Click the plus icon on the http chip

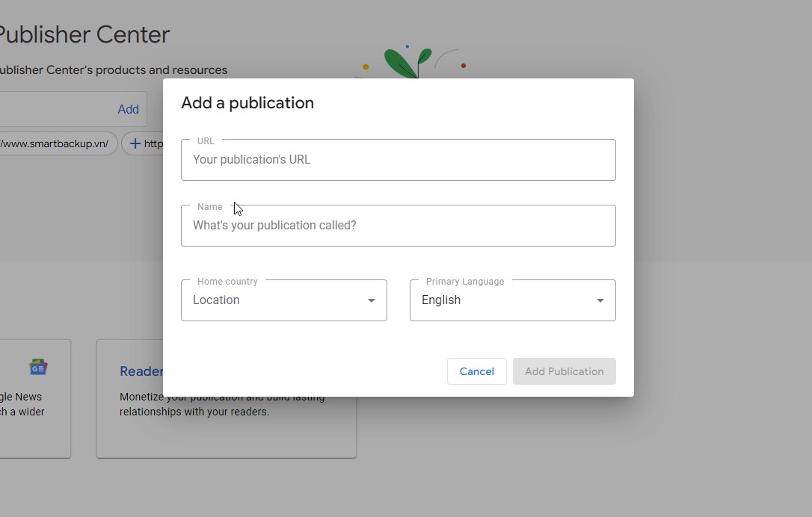[x=134, y=143]
